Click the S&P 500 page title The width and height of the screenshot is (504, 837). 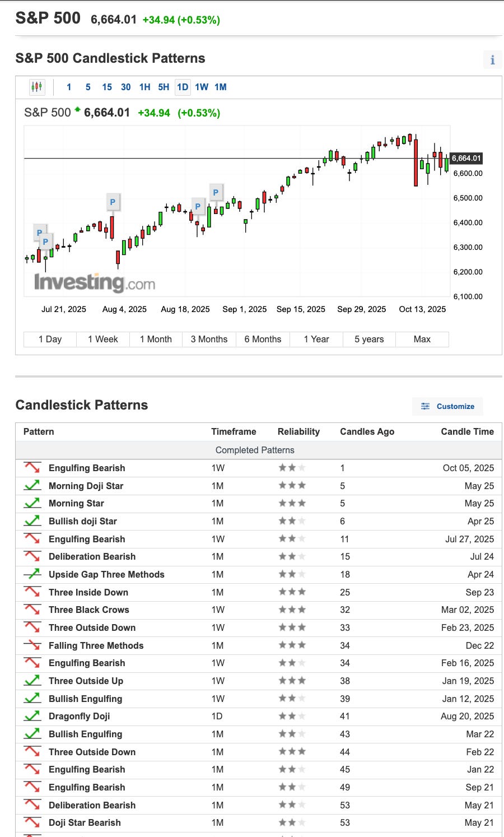pyautogui.click(x=48, y=18)
